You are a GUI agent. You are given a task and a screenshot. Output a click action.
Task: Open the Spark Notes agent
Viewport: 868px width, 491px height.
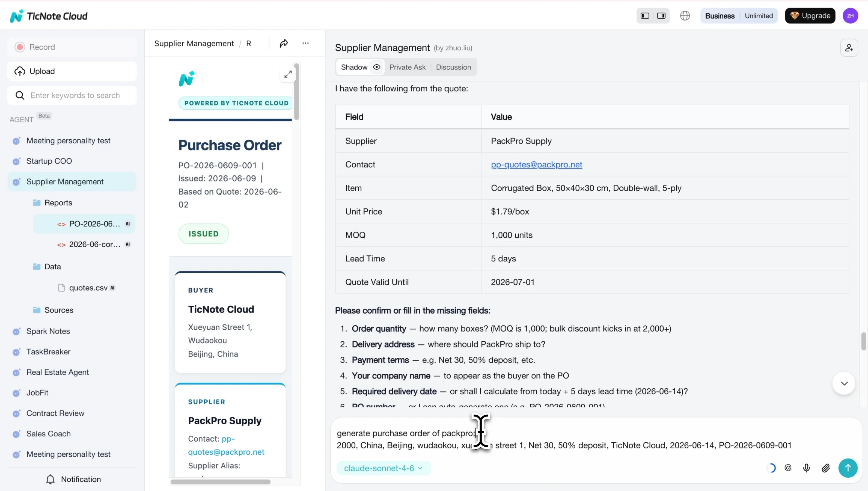pyautogui.click(x=48, y=331)
